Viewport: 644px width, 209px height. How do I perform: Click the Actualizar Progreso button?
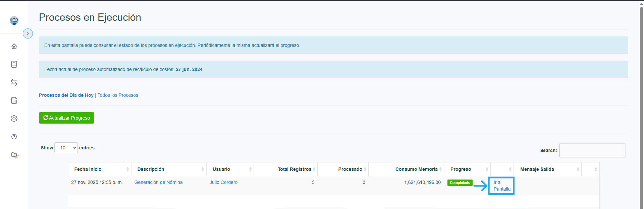66,118
